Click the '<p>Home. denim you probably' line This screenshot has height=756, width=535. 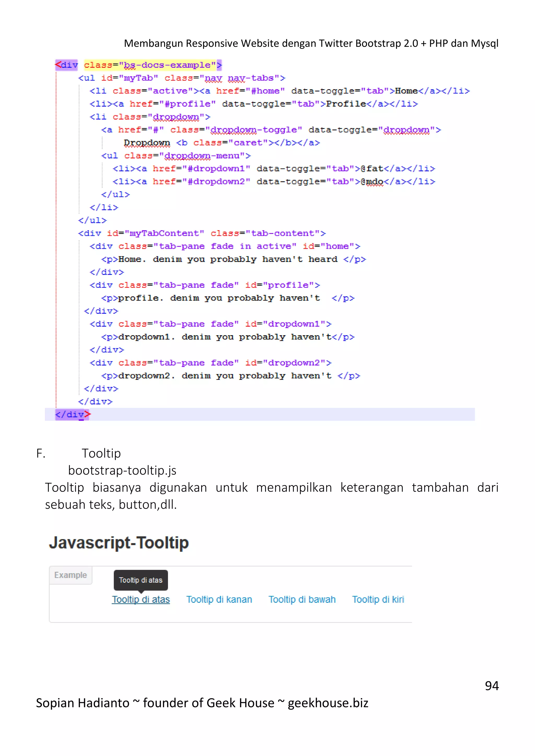coord(234,259)
